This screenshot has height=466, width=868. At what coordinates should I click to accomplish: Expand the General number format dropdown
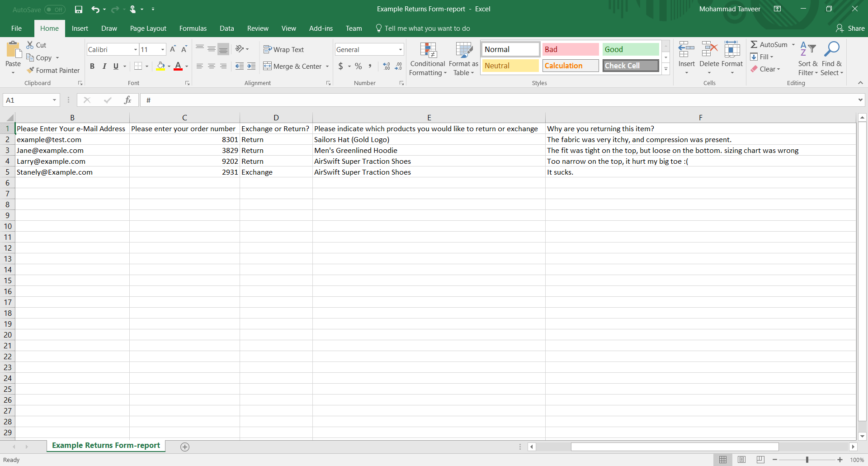click(400, 49)
